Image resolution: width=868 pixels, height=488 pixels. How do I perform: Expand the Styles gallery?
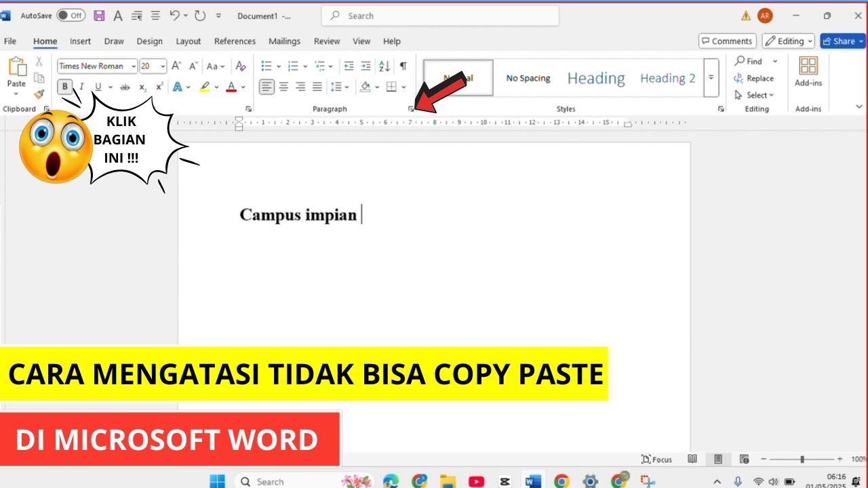[x=711, y=78]
